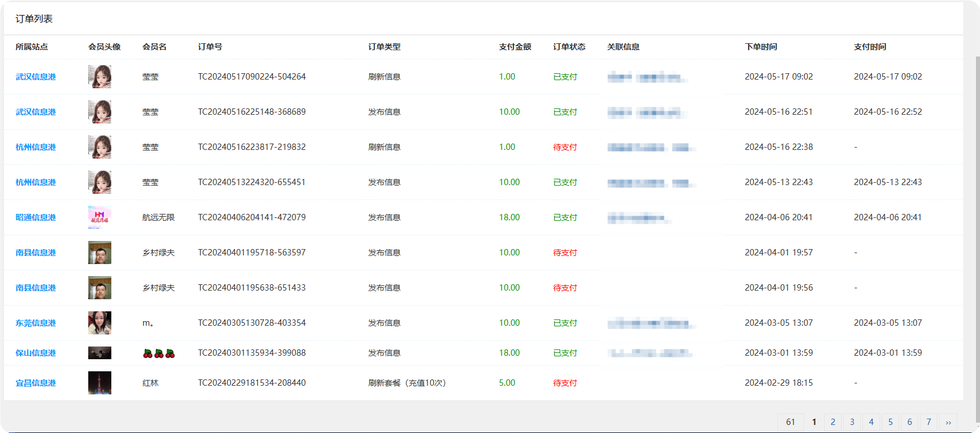980x433 pixels.
Task: Click 会员名 column header
Action: coord(155,47)
